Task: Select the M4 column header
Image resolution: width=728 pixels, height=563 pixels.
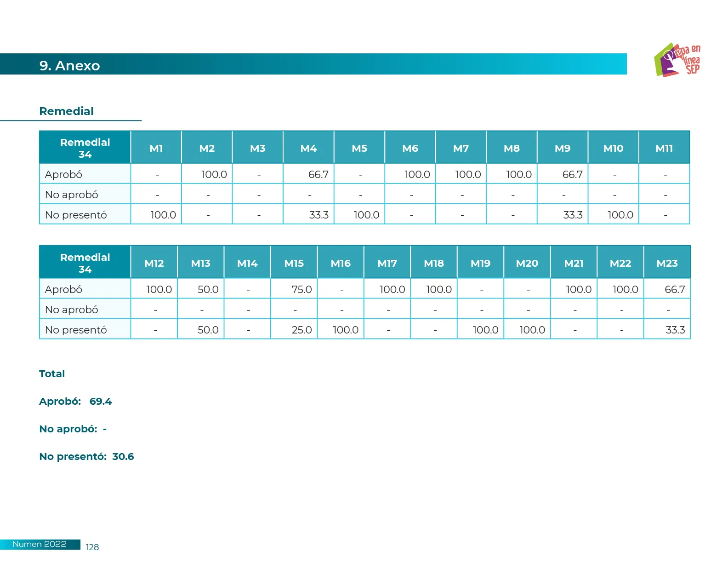Action: [x=308, y=148]
